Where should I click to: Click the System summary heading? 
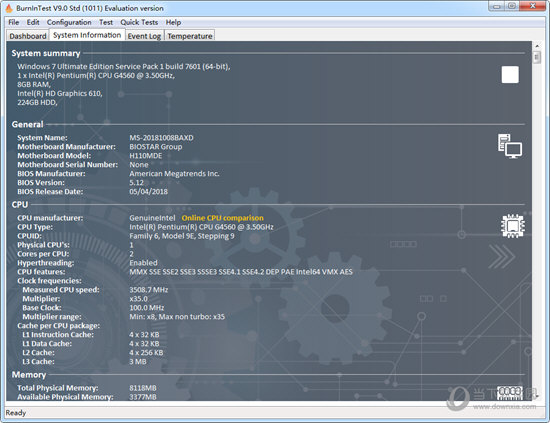click(46, 53)
